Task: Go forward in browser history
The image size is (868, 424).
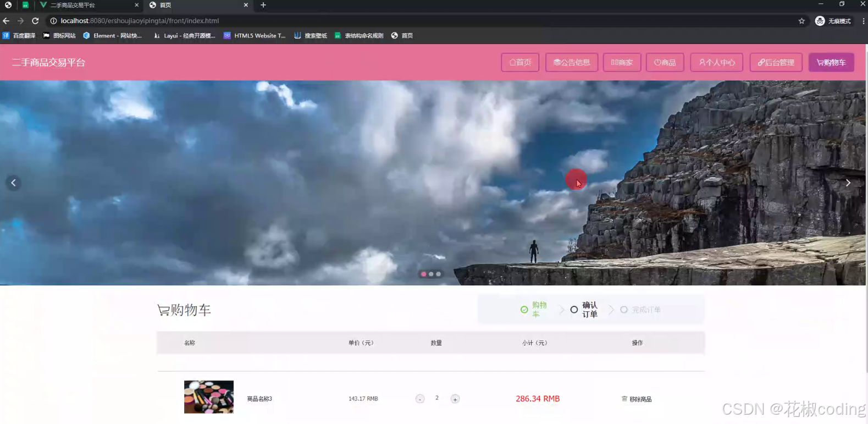Action: tap(20, 21)
